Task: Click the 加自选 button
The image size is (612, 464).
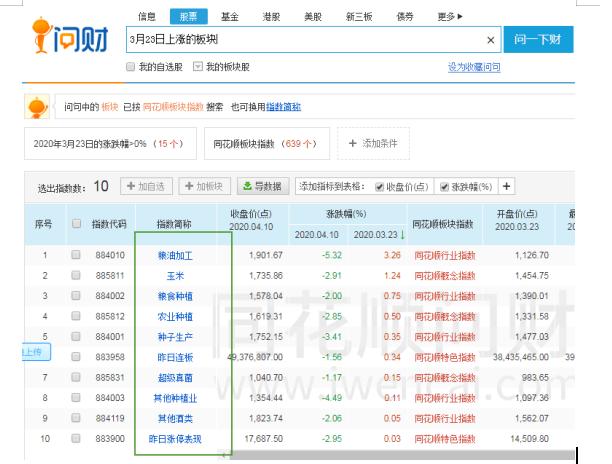Action: pos(146,187)
